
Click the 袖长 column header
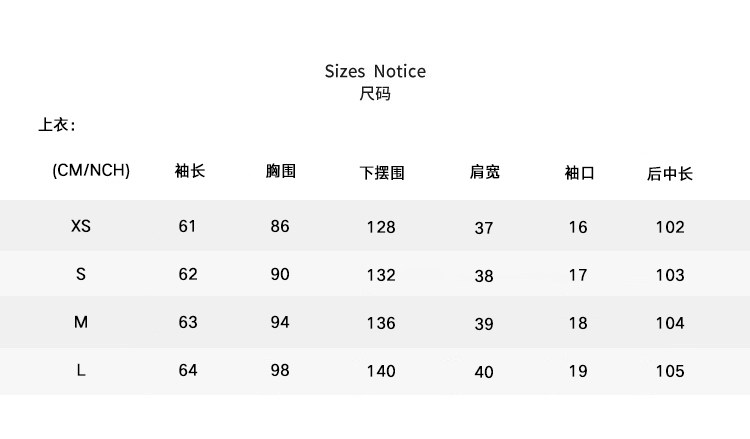click(189, 171)
